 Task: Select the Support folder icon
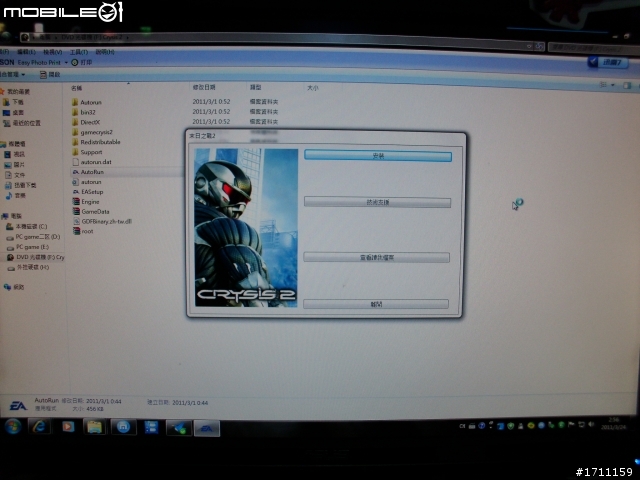(75, 152)
